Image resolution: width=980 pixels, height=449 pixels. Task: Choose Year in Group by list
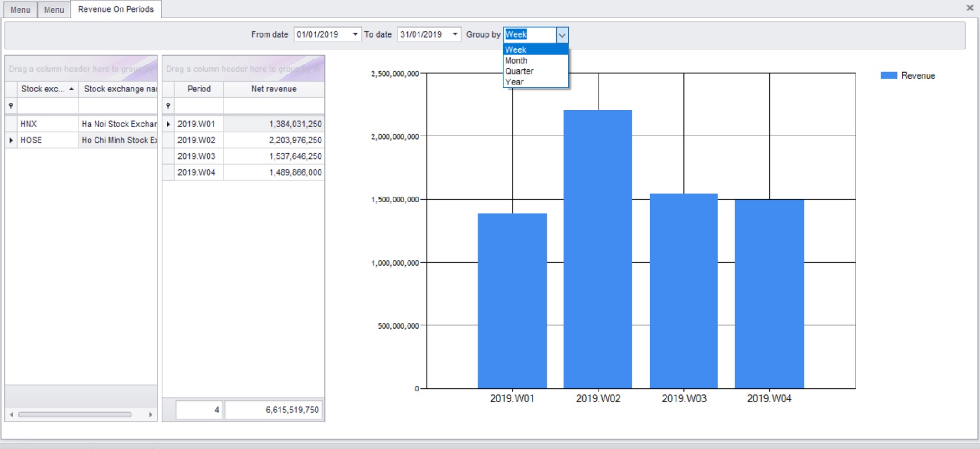tap(536, 82)
